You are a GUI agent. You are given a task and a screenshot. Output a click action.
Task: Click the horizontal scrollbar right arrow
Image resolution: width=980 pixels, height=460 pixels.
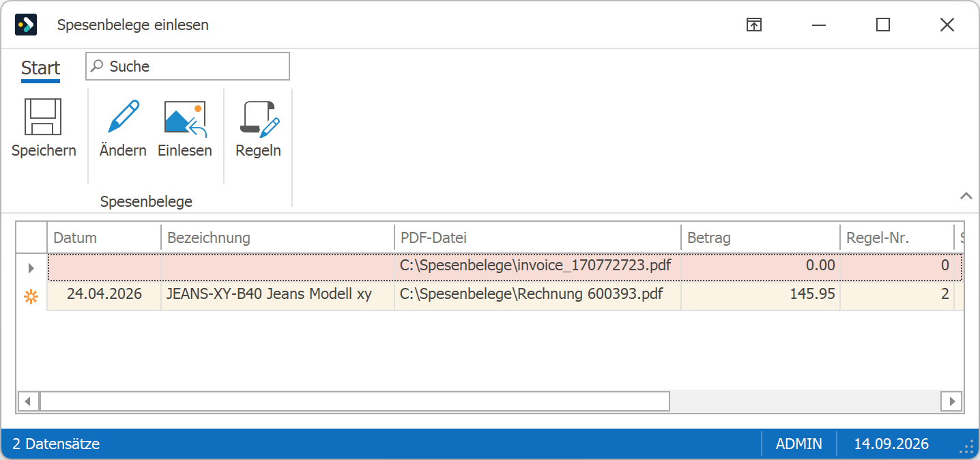[x=951, y=401]
